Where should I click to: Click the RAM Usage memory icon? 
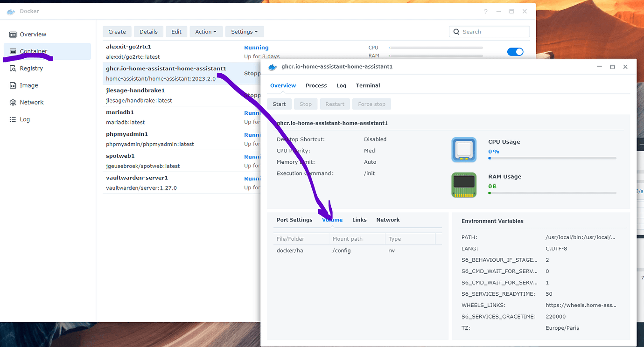pyautogui.click(x=464, y=185)
